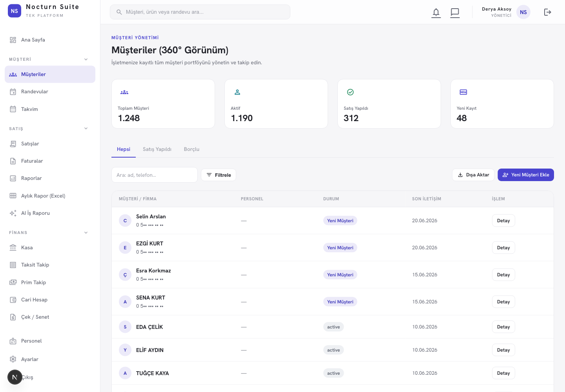Screen dimensions: 565x392
Task: Open the messages chat icon
Action: 455,13
